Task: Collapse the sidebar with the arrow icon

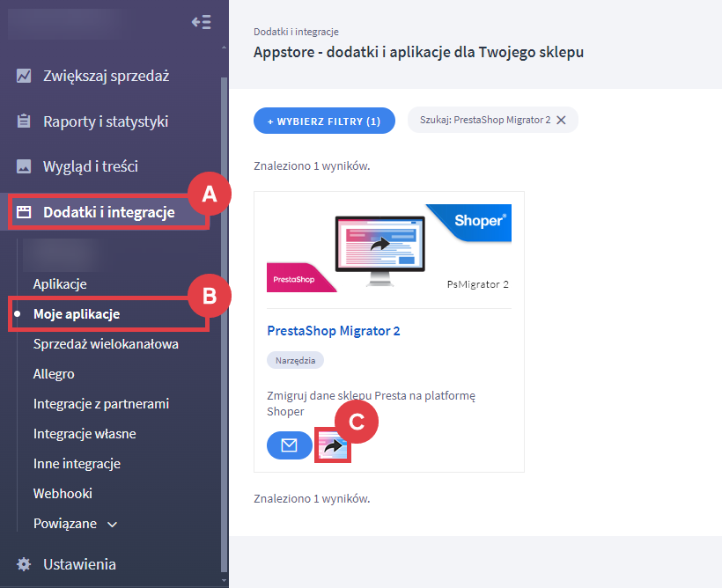Action: (x=201, y=22)
